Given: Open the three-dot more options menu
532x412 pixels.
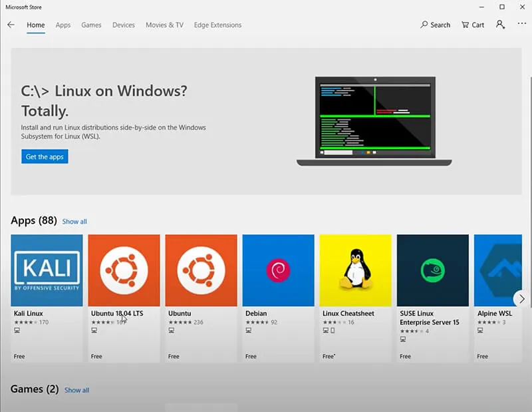Looking at the screenshot, I should pyautogui.click(x=521, y=24).
